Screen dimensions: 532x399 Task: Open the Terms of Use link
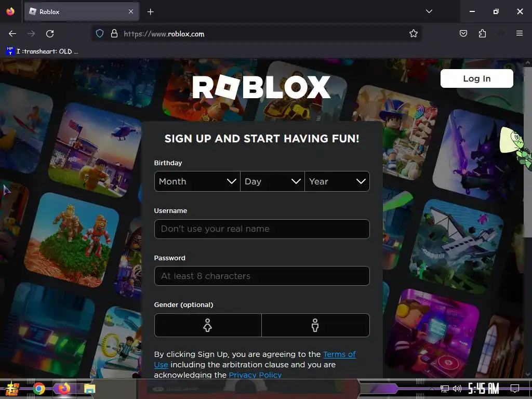coord(339,354)
